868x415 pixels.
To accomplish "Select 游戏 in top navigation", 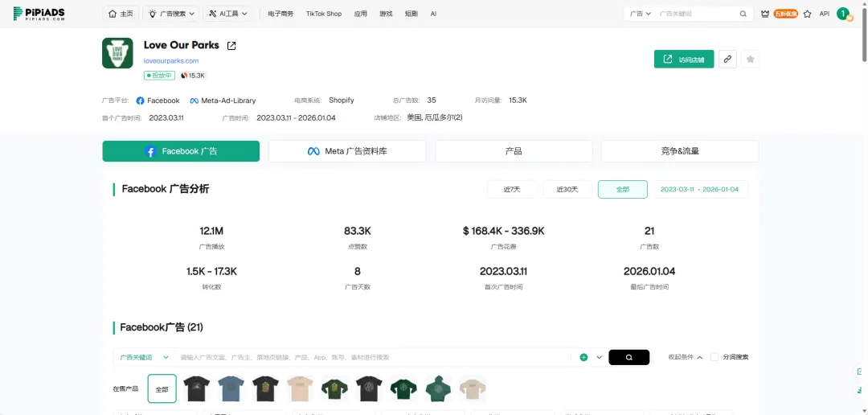I will 386,14.
